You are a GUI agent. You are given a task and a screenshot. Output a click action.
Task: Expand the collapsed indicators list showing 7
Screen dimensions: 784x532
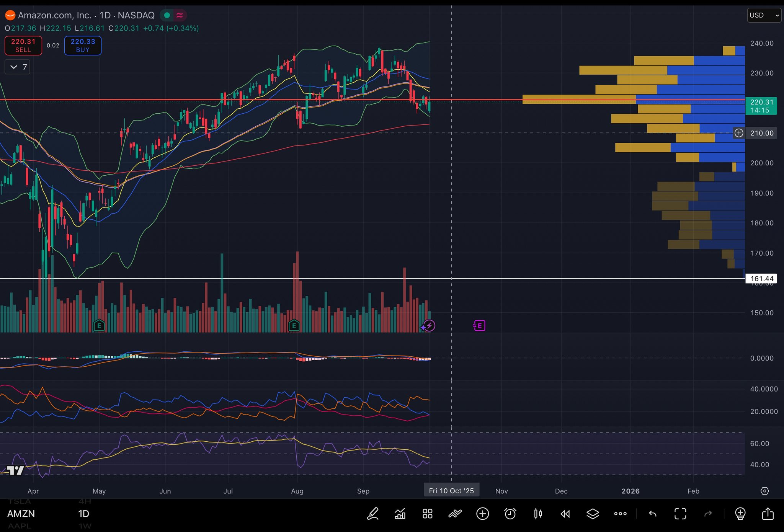[18, 67]
